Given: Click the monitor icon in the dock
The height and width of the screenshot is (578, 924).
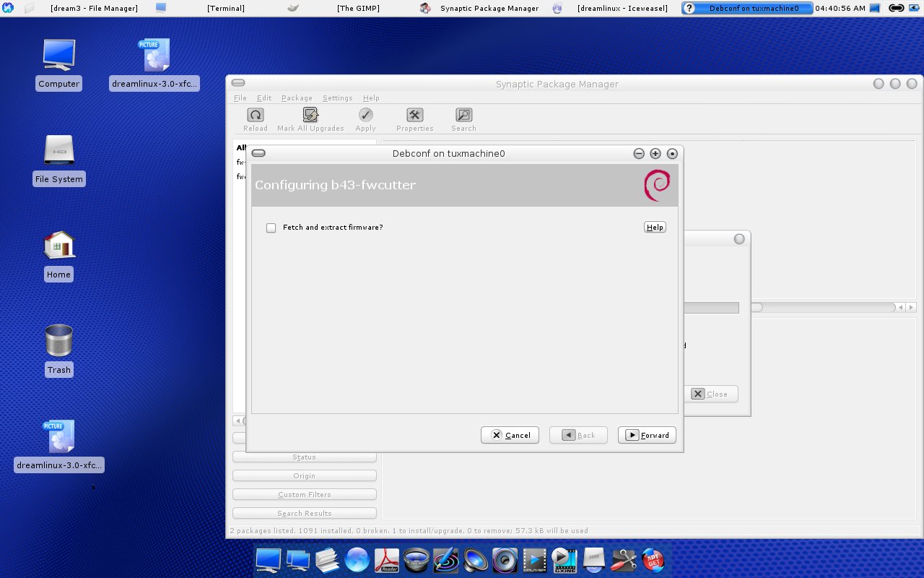Looking at the screenshot, I should point(269,560).
